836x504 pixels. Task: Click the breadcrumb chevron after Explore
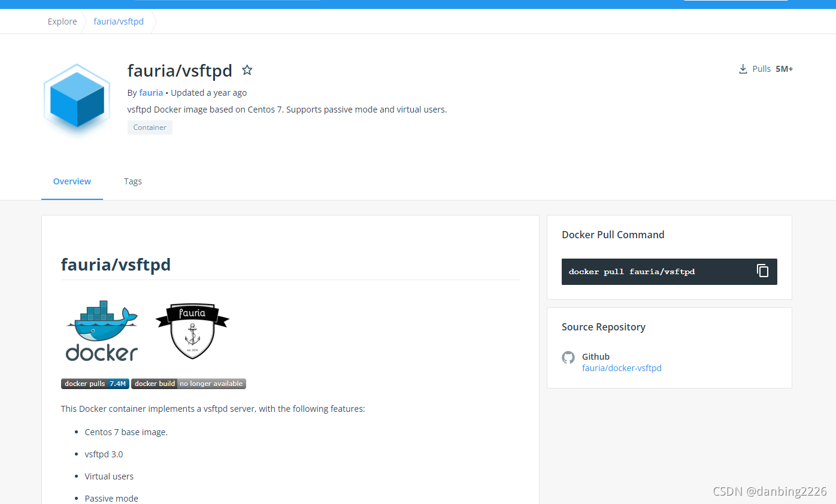84,21
